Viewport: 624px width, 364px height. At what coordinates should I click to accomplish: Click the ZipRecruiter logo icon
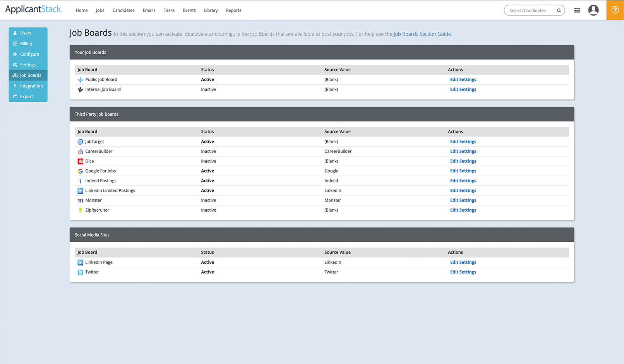tap(81, 210)
